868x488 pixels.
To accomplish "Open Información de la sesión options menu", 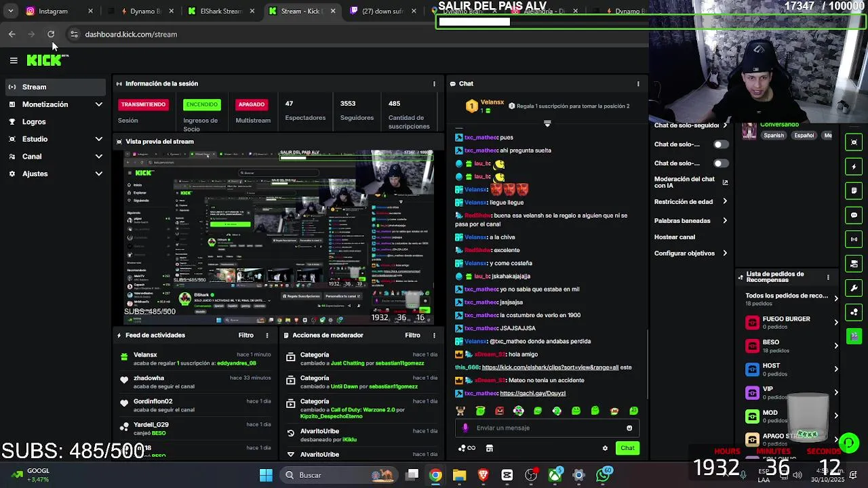I will coord(434,84).
